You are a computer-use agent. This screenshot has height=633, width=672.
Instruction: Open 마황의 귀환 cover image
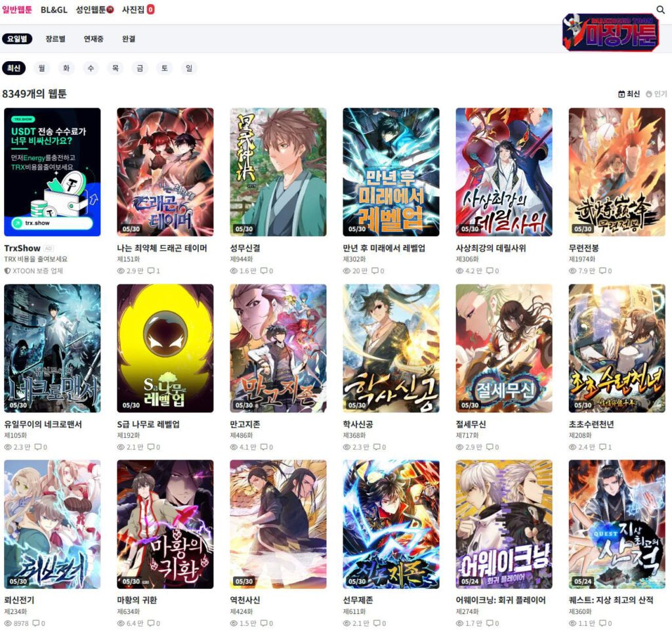pos(165,524)
